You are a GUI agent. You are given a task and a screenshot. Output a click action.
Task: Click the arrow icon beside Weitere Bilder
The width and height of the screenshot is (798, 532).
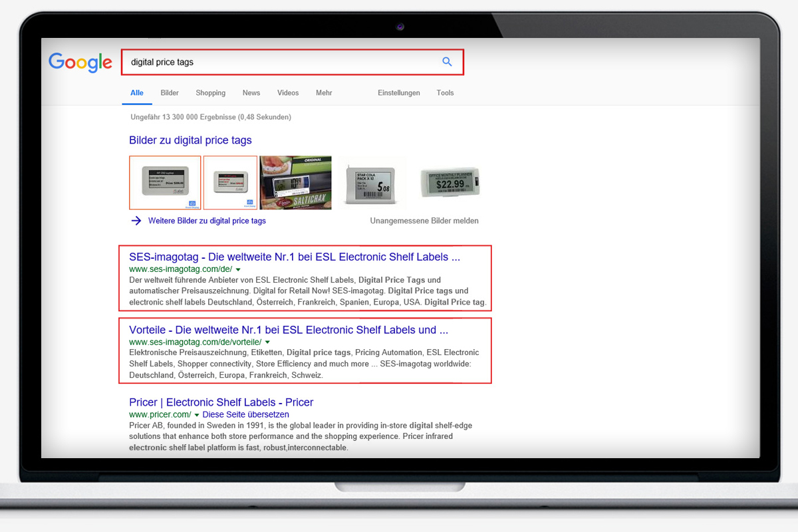(x=136, y=221)
